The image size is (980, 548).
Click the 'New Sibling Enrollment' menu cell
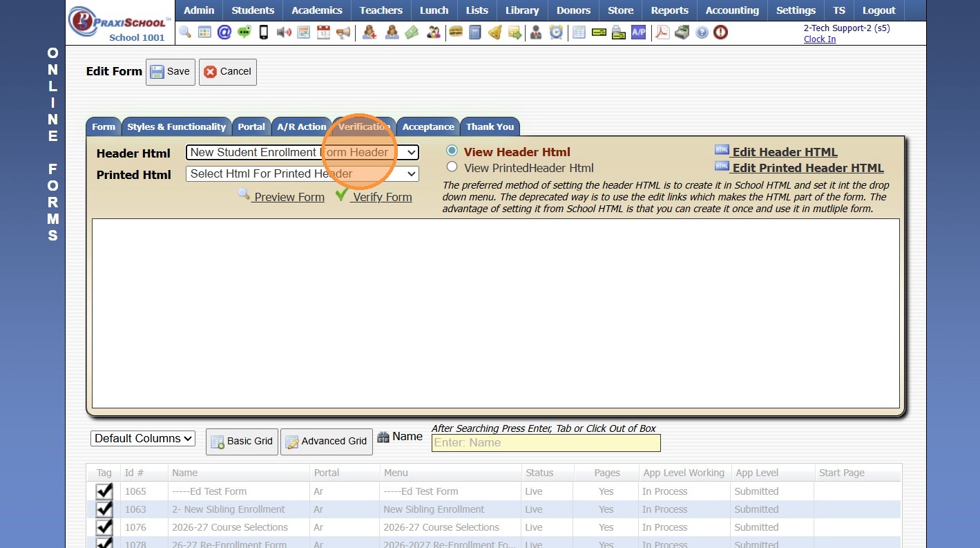(x=450, y=509)
